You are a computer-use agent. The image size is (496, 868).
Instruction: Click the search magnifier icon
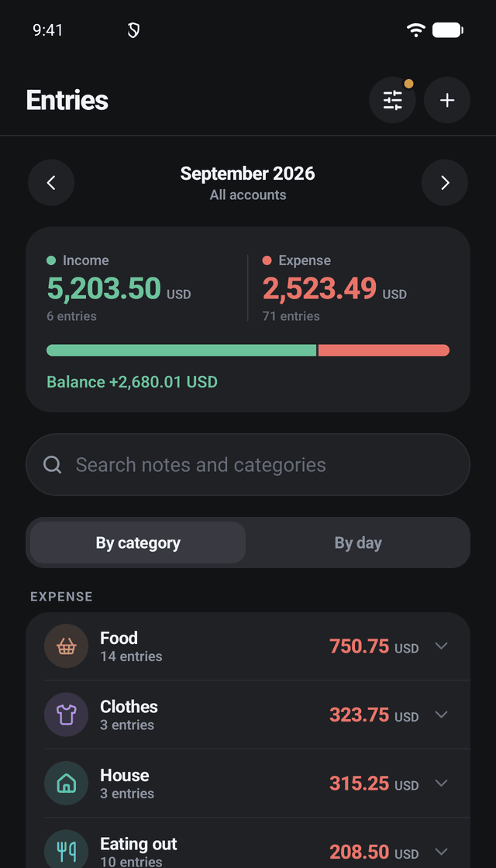click(53, 465)
